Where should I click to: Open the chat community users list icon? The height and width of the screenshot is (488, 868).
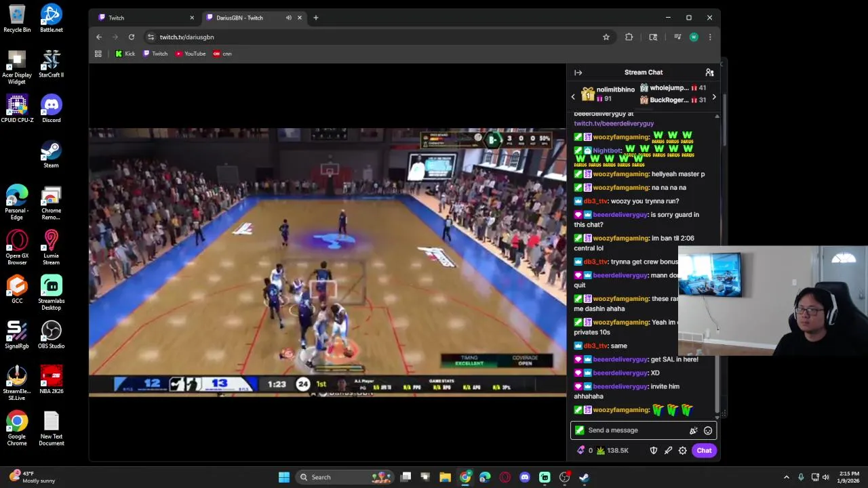tap(709, 73)
